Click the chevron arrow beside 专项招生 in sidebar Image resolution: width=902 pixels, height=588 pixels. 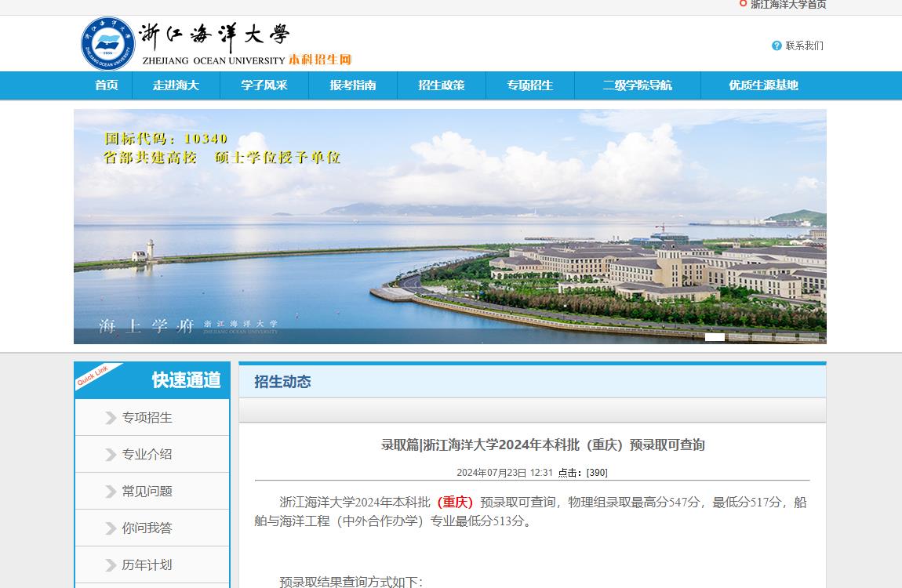111,418
